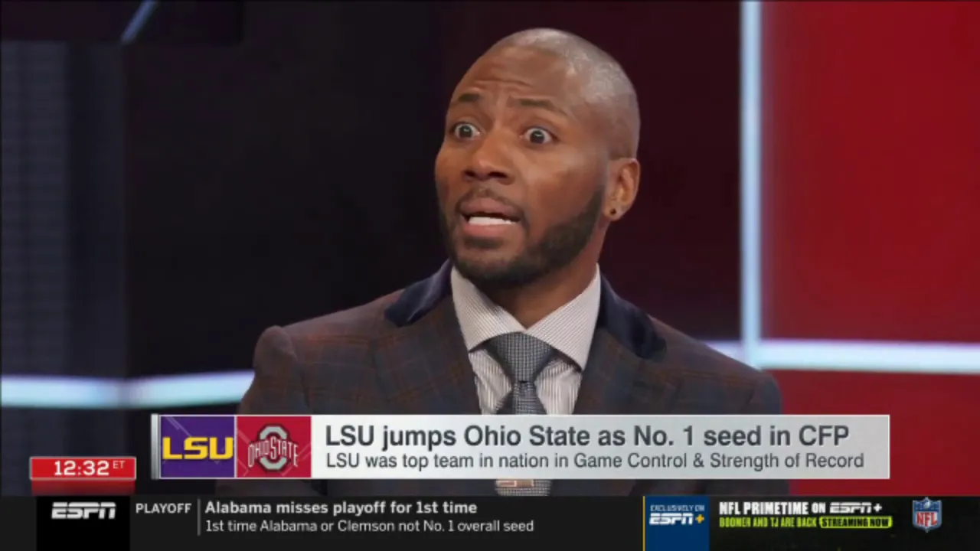
Task: Click the NFL shield logo
Action: coord(926,514)
